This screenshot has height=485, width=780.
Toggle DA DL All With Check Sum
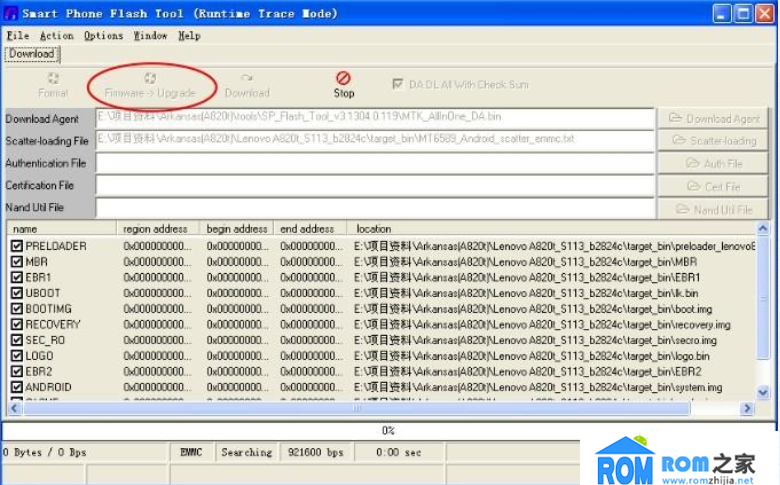(398, 85)
